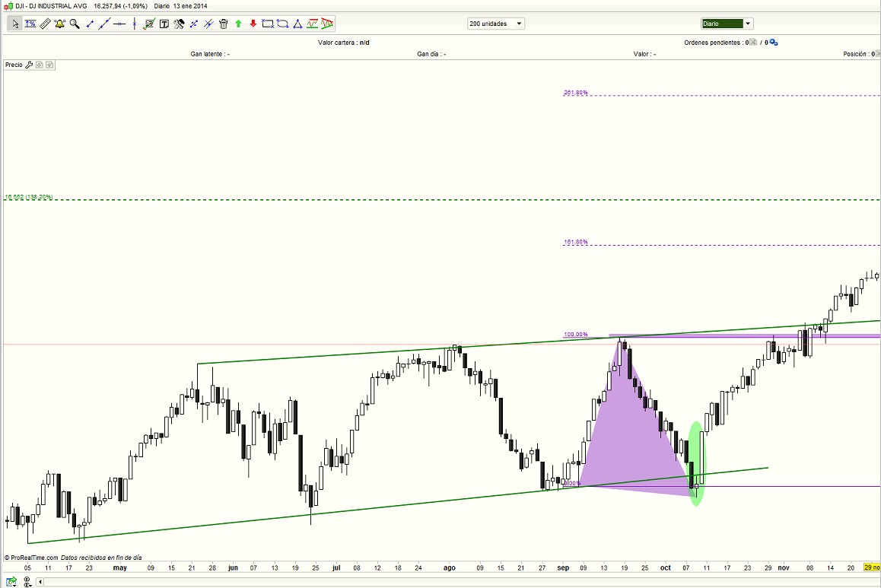This screenshot has height=588, width=881.
Task: Choose the parallel line tool with points
Action: (x=194, y=24)
